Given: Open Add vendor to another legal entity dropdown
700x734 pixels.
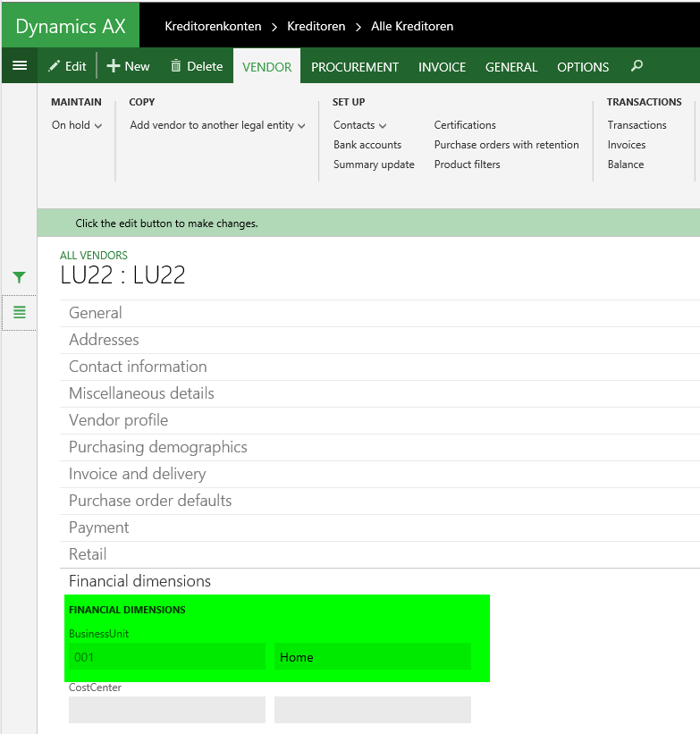Looking at the screenshot, I should pyautogui.click(x=217, y=125).
